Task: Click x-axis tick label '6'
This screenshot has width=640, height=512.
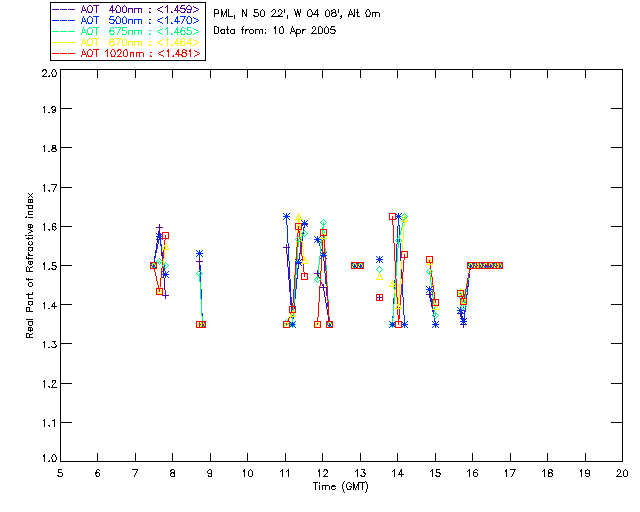Action: [98, 473]
